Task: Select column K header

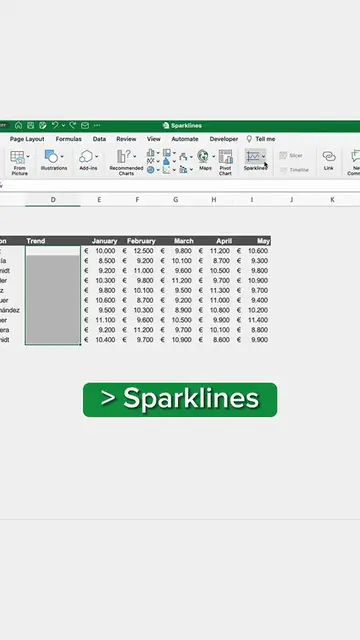Action: pyautogui.click(x=332, y=200)
